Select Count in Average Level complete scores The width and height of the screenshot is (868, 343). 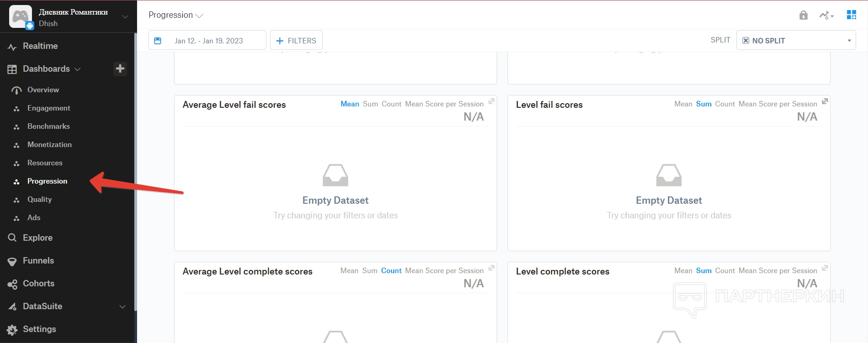click(x=392, y=271)
